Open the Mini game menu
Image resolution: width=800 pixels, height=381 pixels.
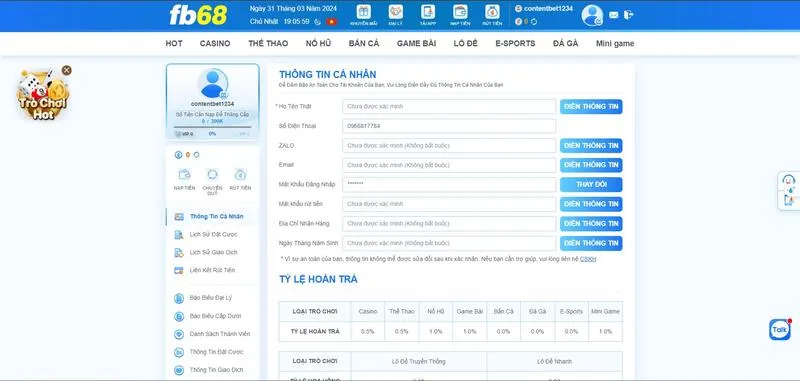pyautogui.click(x=615, y=43)
